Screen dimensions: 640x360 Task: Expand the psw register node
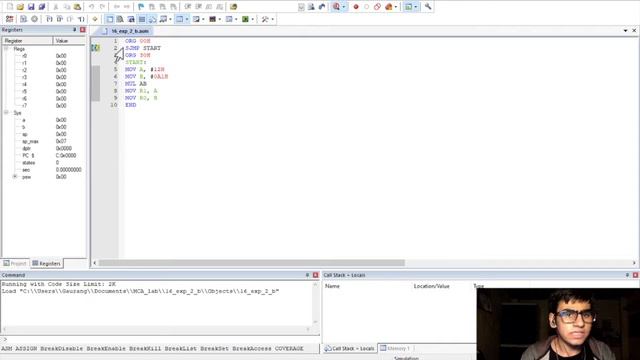click(15, 177)
